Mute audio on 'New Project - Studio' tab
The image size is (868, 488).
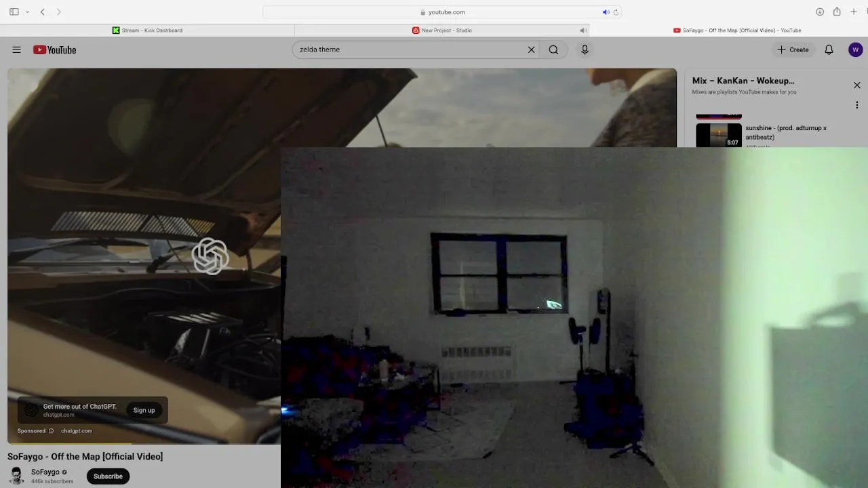click(x=583, y=30)
